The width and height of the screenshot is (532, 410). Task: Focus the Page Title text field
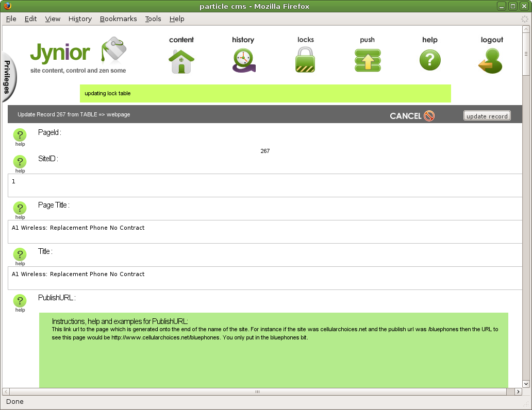pyautogui.click(x=265, y=232)
